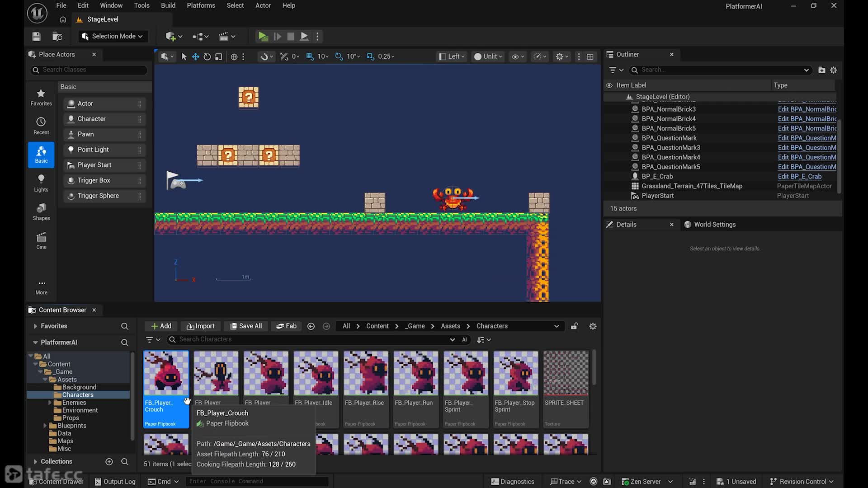Open the Unlit view mode dropdown
Screen dimensions: 868x488
(x=488, y=56)
